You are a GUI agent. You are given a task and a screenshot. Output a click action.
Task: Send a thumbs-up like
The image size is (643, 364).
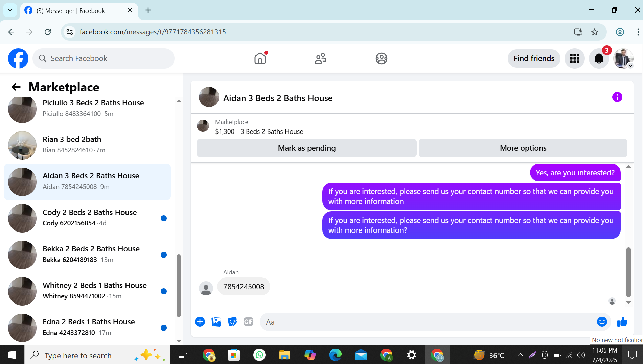coord(622,322)
